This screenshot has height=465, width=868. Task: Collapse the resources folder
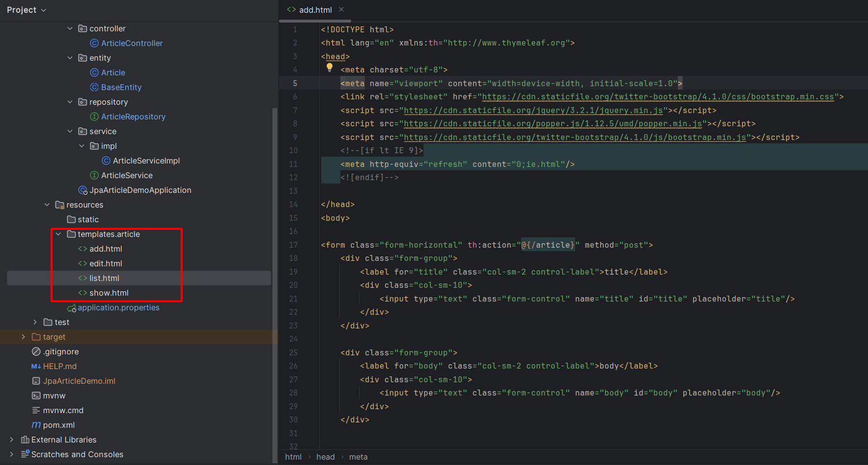coord(47,205)
